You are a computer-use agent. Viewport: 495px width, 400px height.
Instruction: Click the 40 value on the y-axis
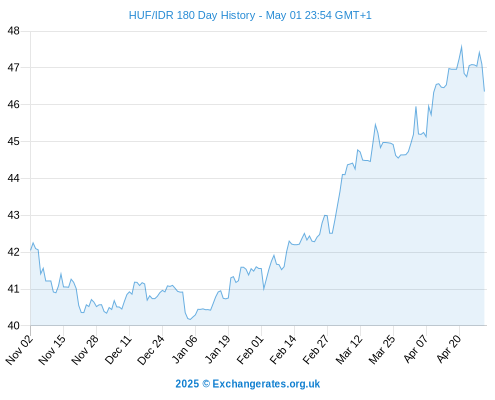(14, 326)
